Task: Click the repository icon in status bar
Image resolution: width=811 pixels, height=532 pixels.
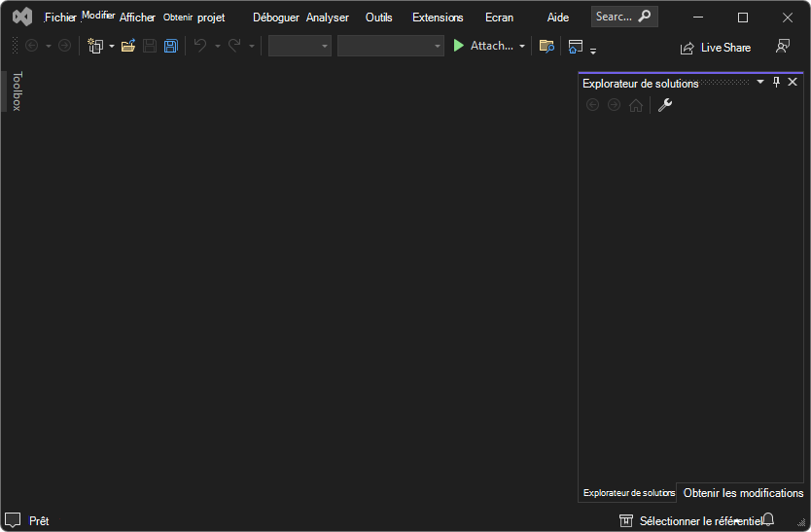Action: click(626, 520)
